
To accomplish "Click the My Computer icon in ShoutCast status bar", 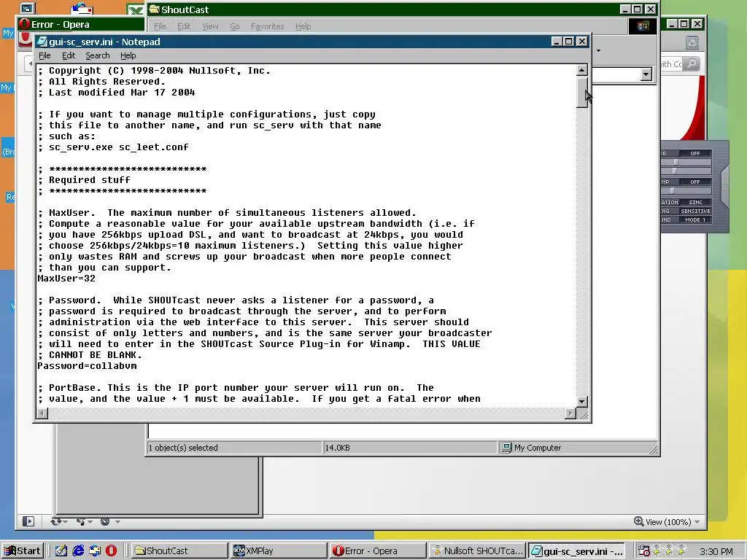I will (507, 448).
